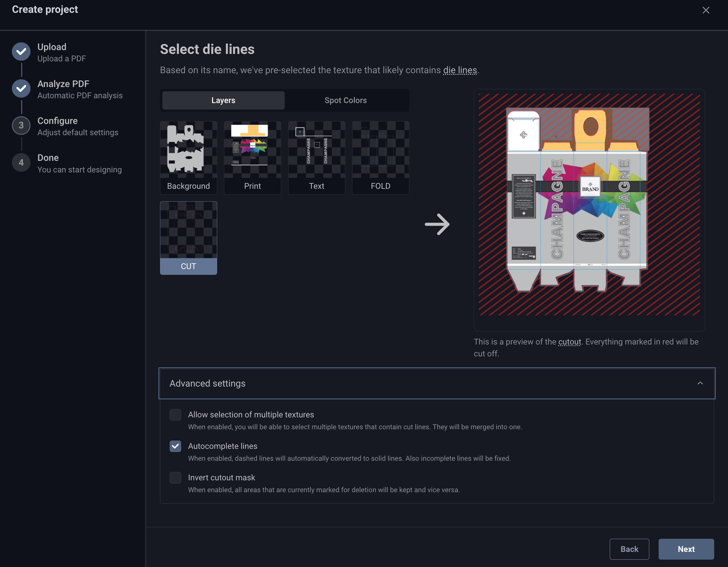Select the Print layer thumbnail

(x=252, y=158)
